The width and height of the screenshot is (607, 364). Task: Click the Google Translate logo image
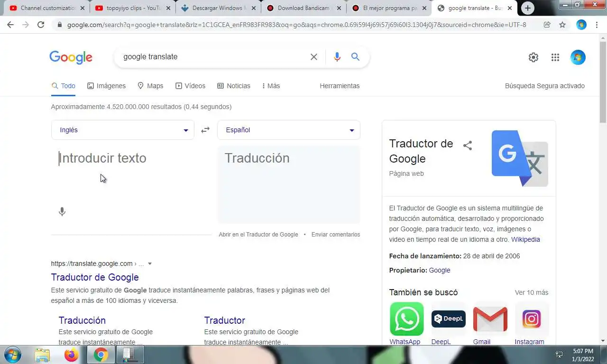coord(520,158)
